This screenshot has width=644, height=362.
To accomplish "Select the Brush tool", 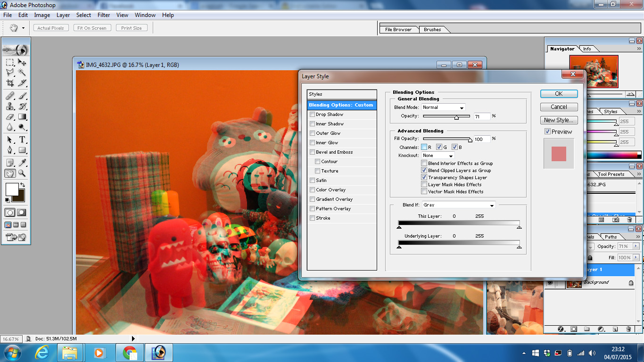I will pyautogui.click(x=22, y=96).
